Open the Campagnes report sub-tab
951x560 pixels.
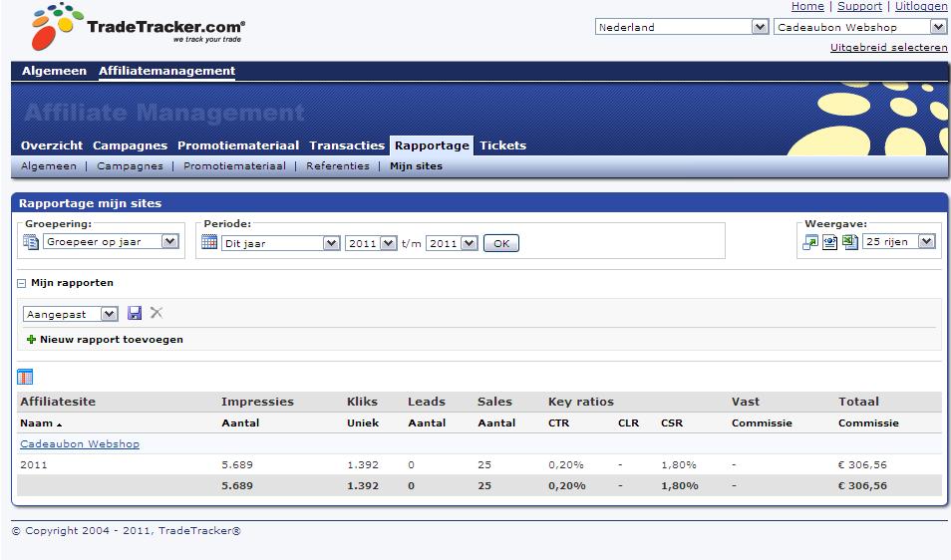coord(130,166)
